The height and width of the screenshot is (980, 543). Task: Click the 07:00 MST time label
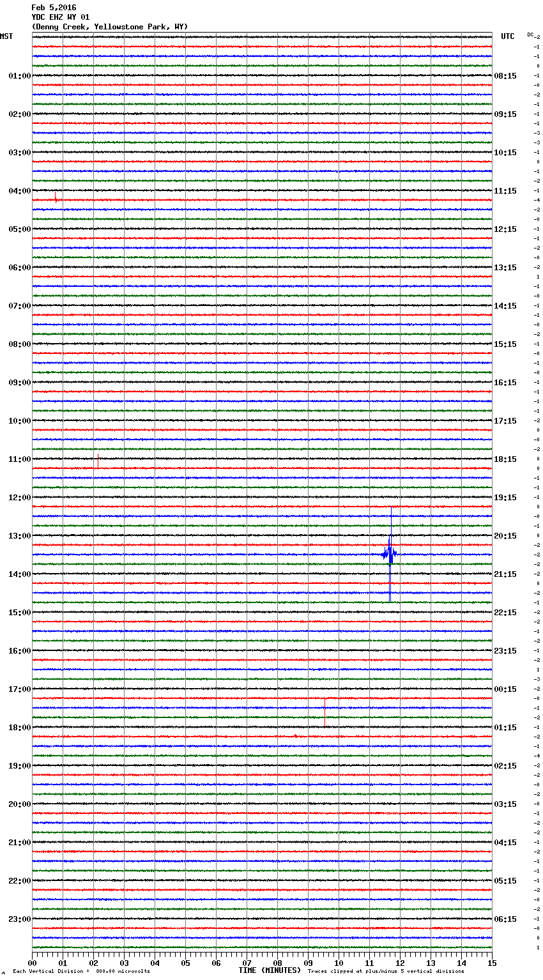[20, 306]
